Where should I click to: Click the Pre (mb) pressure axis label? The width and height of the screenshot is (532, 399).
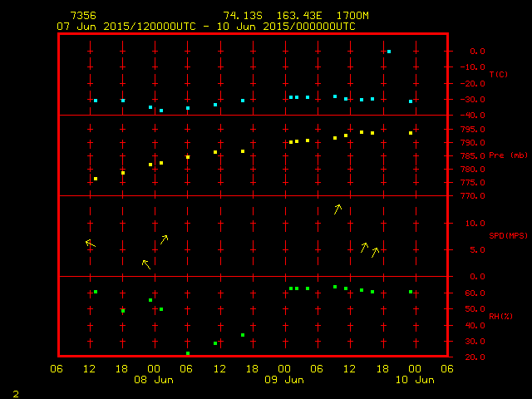508,155
